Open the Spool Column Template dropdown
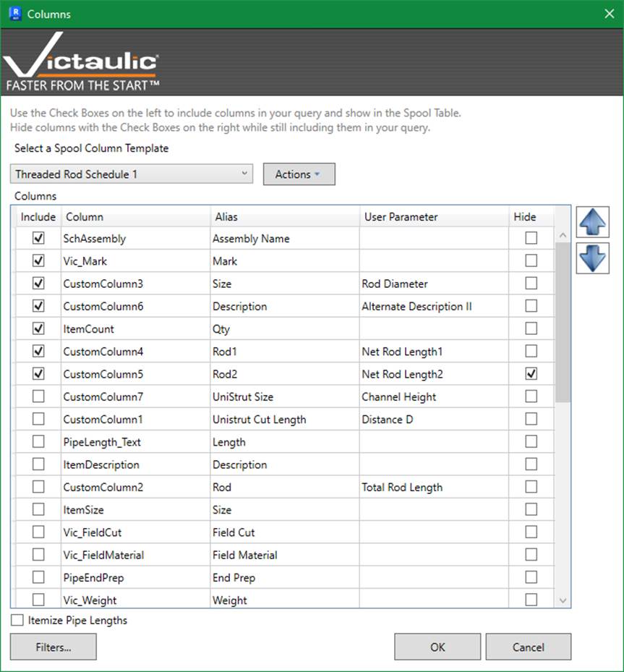This screenshot has width=624, height=672. tap(132, 174)
